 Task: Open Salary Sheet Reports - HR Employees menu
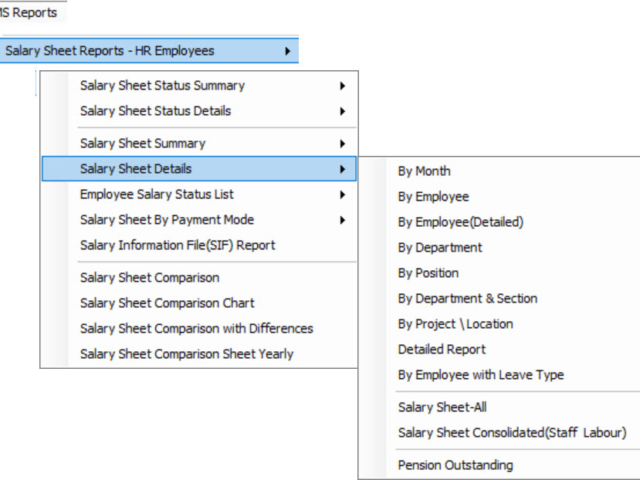tap(110, 50)
